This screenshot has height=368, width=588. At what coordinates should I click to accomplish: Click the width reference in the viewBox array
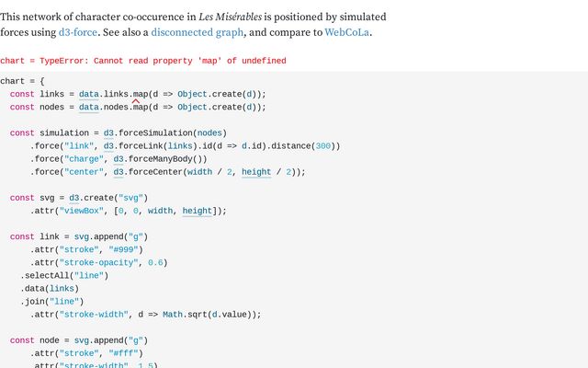(161, 211)
